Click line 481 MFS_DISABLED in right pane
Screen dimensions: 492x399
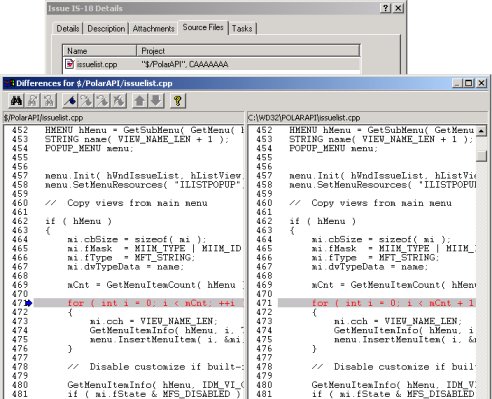click(x=393, y=394)
